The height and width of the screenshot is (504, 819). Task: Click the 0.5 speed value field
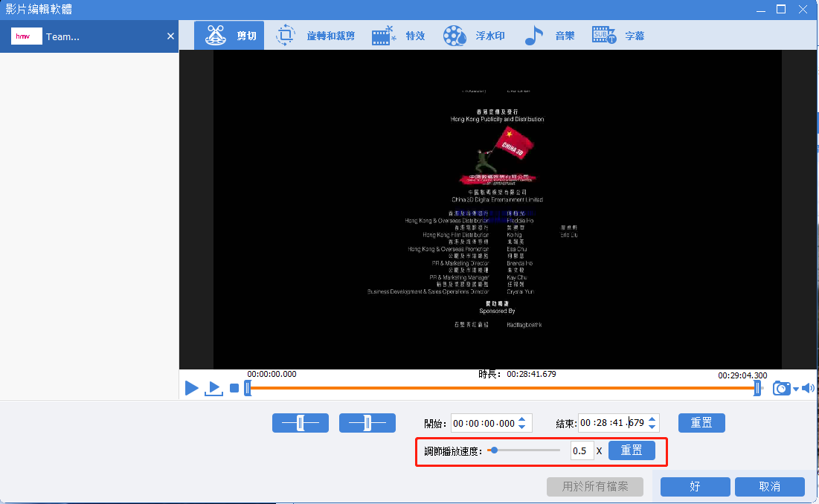(582, 450)
